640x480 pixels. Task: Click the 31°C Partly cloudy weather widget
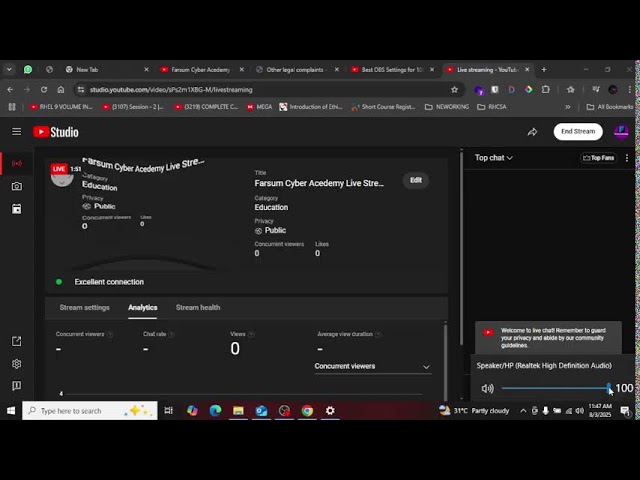tap(474, 411)
